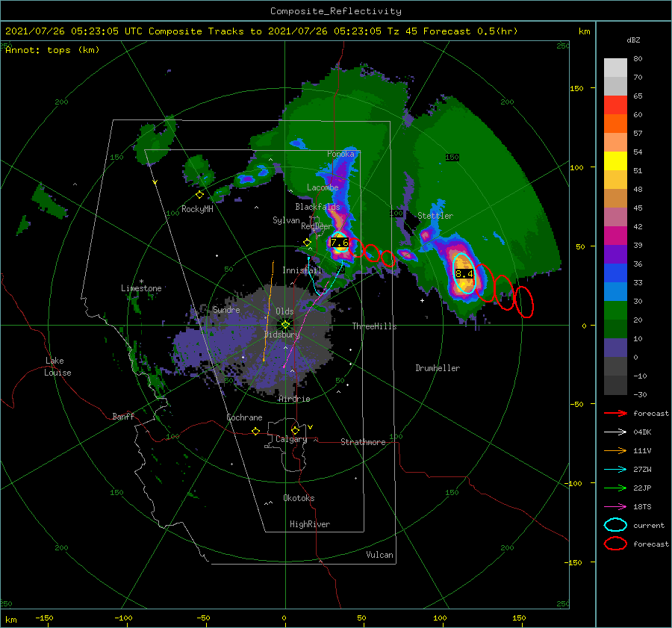
Task: Click the green 22JP track arrow icon
Action: (x=615, y=488)
